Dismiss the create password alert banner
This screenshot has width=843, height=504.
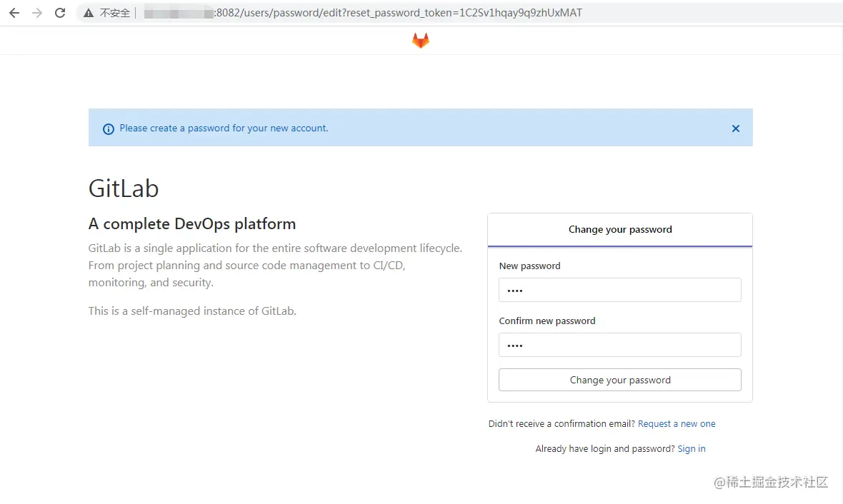coord(736,128)
